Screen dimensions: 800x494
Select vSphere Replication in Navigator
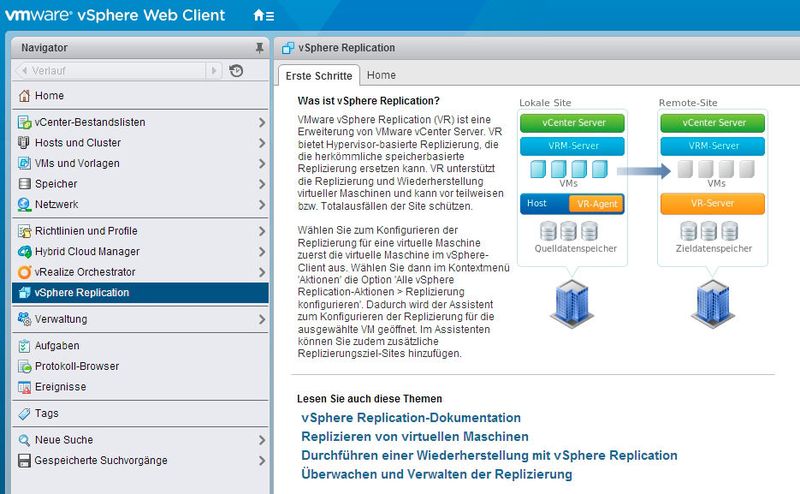click(x=140, y=292)
